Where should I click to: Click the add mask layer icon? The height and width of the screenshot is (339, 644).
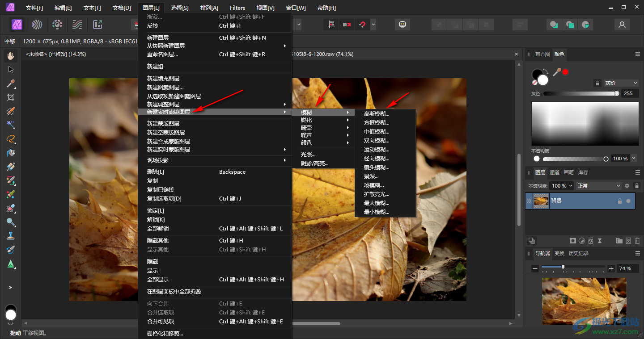[572, 241]
